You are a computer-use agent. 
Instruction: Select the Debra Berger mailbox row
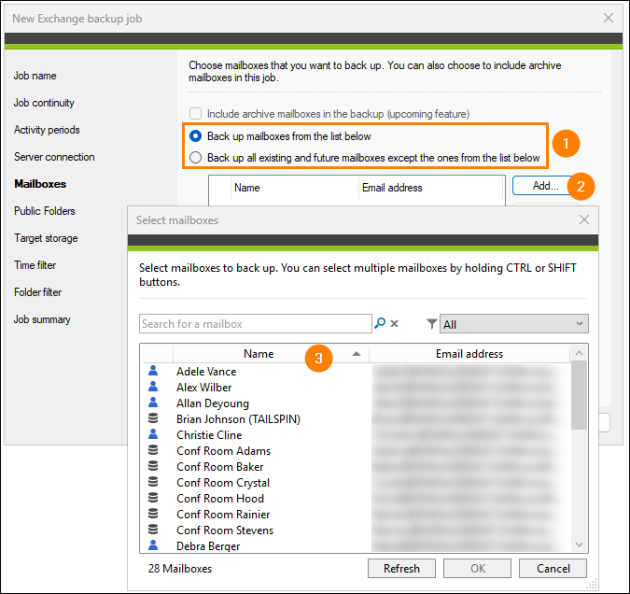356,546
